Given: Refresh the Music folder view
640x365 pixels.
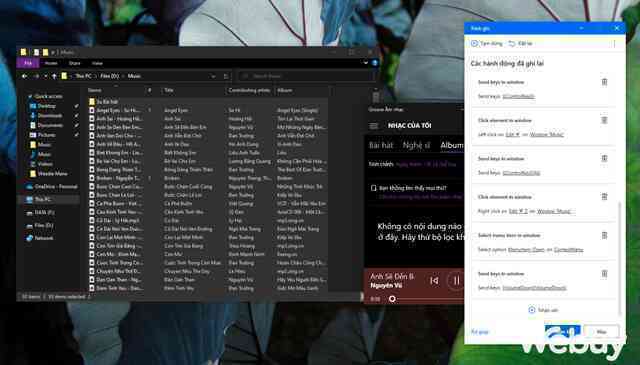Looking at the screenshot, I should pyautogui.click(x=226, y=76).
